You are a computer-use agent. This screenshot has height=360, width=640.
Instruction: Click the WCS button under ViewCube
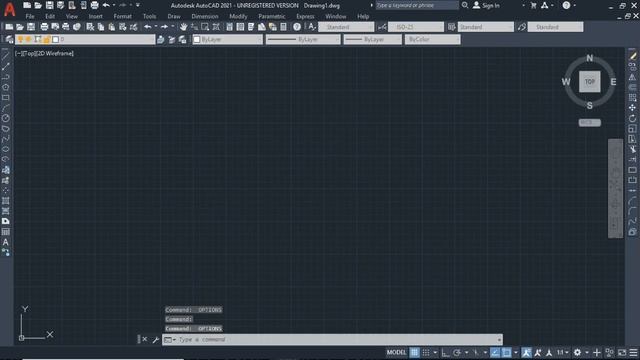click(x=589, y=122)
